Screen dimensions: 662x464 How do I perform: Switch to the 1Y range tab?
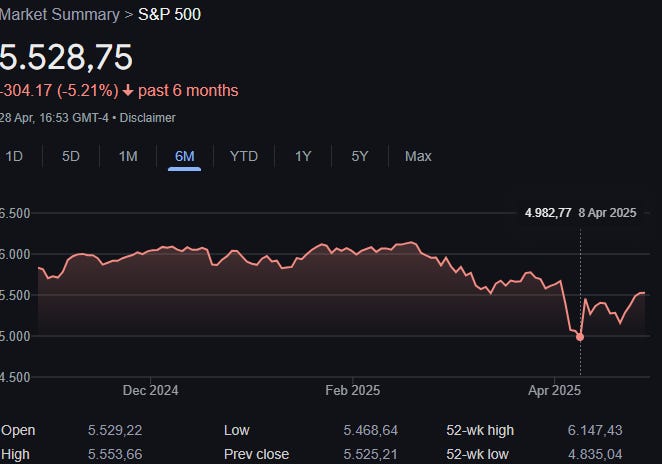[x=303, y=156]
